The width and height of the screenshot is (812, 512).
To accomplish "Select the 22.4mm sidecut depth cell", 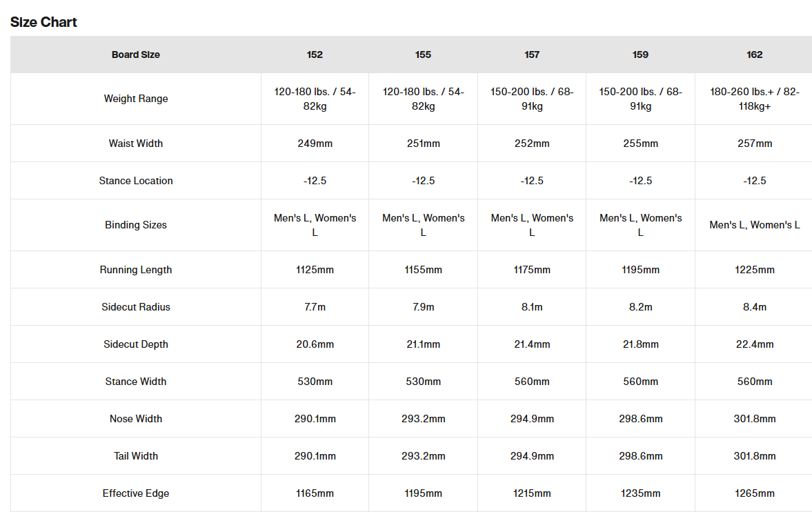I will [754, 344].
